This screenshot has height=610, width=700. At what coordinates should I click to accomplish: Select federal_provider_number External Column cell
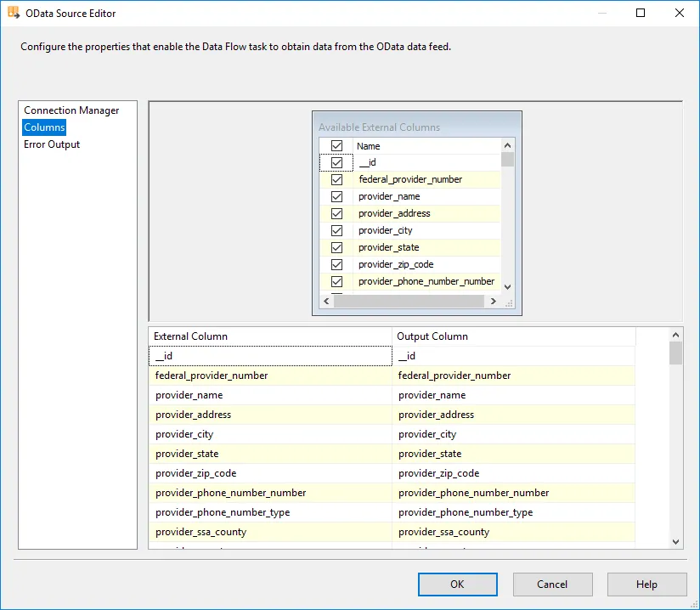click(270, 376)
